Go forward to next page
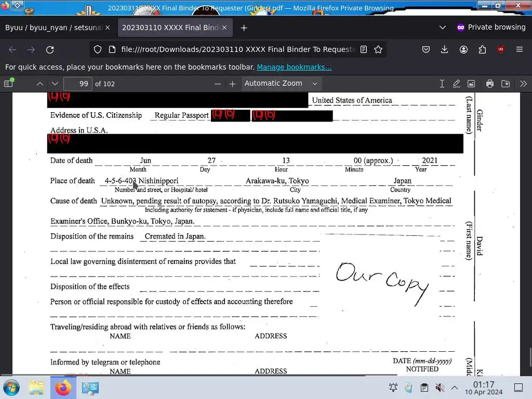532x399 pixels. point(31,49)
